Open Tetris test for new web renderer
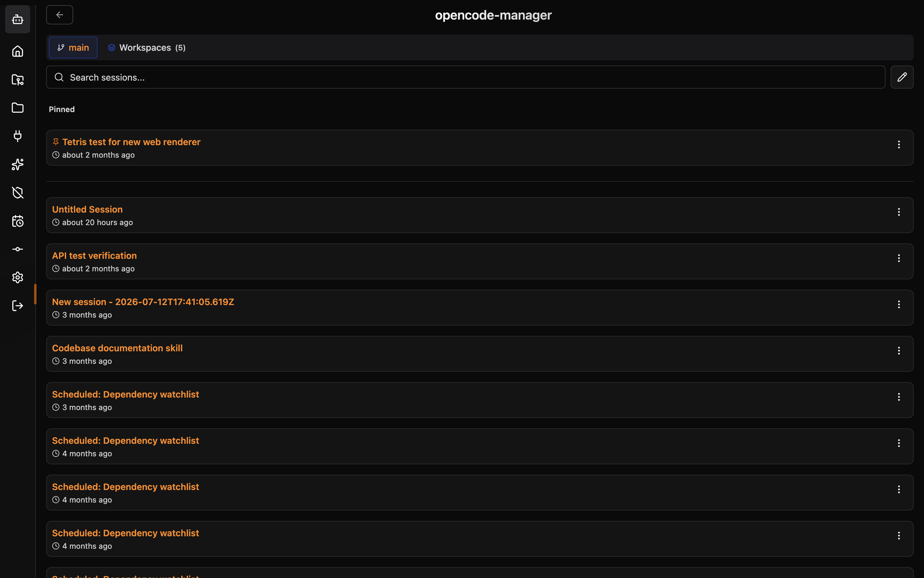 (x=480, y=148)
